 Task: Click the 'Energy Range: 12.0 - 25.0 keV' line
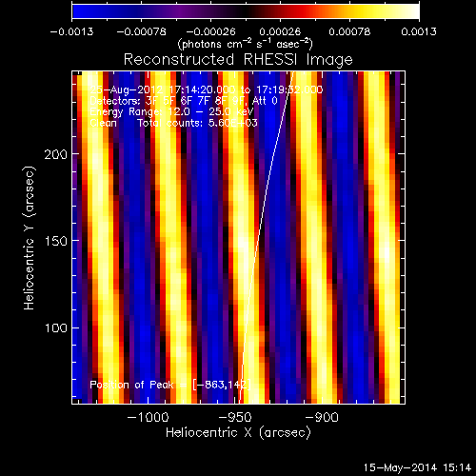171,112
